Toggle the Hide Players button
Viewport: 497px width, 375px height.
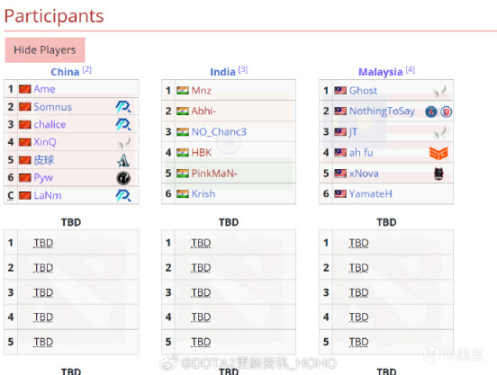click(45, 50)
